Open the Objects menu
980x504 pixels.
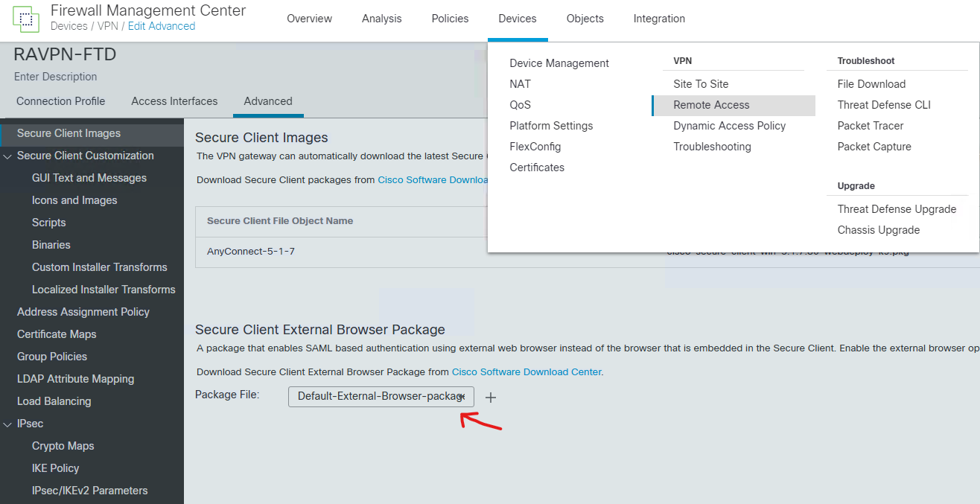point(585,19)
